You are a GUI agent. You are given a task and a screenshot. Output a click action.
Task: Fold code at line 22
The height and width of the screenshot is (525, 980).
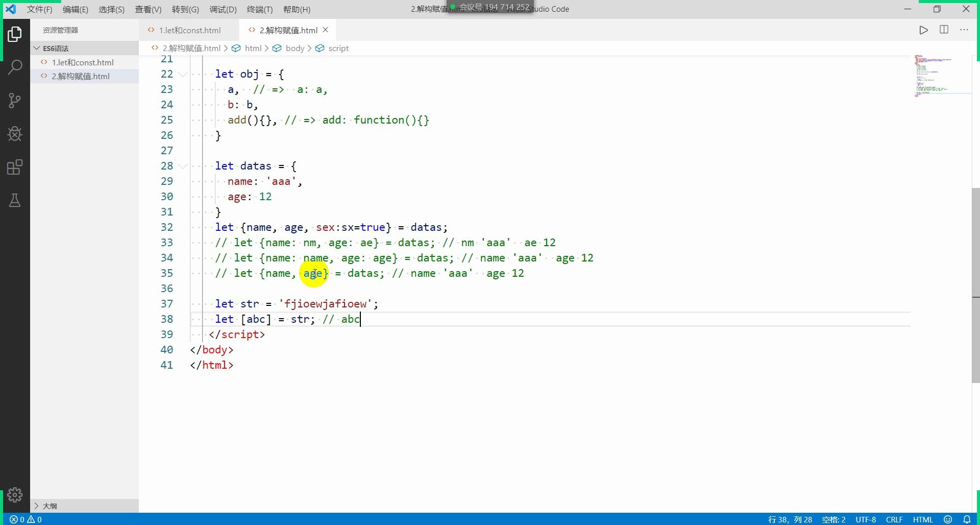pyautogui.click(x=183, y=74)
